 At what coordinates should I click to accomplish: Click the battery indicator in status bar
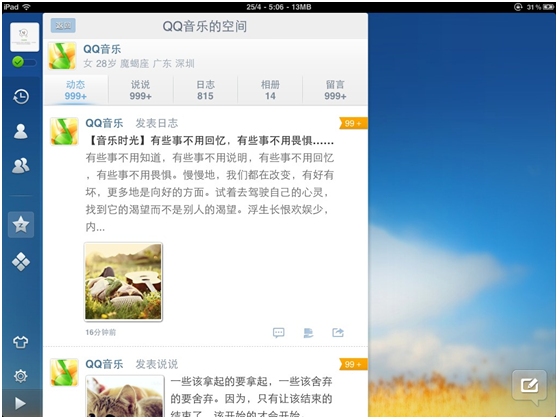(x=548, y=7)
